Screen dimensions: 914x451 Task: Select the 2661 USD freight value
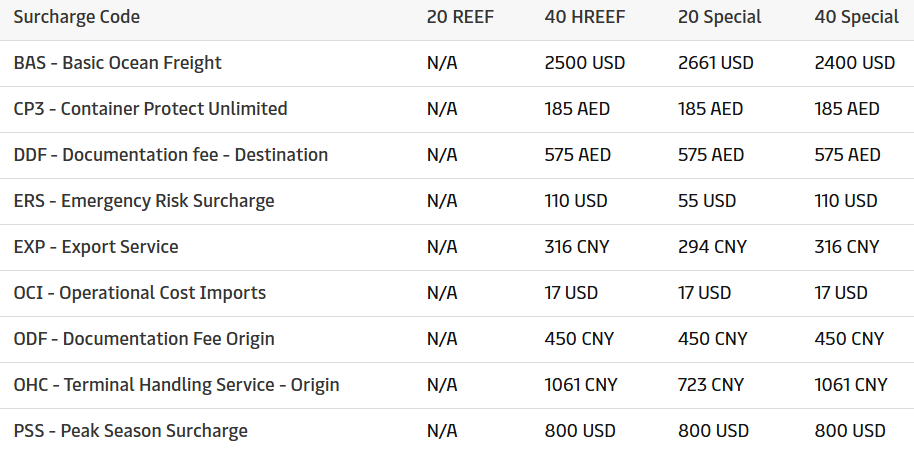(x=716, y=63)
